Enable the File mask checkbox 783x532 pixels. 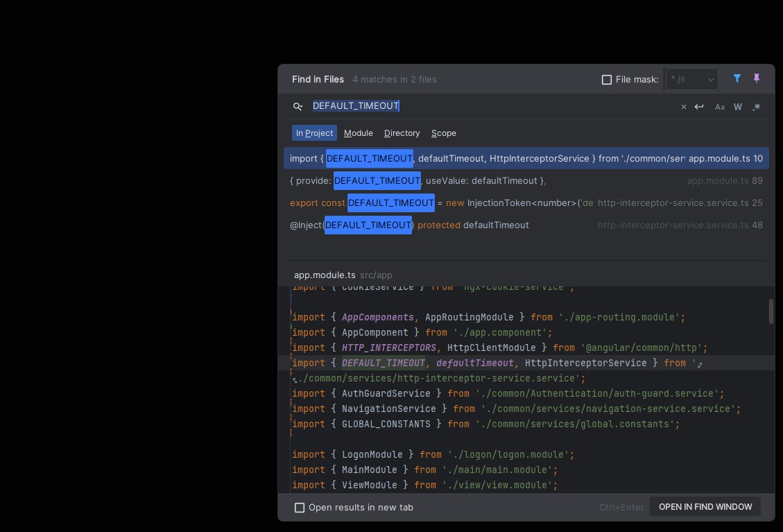[607, 79]
